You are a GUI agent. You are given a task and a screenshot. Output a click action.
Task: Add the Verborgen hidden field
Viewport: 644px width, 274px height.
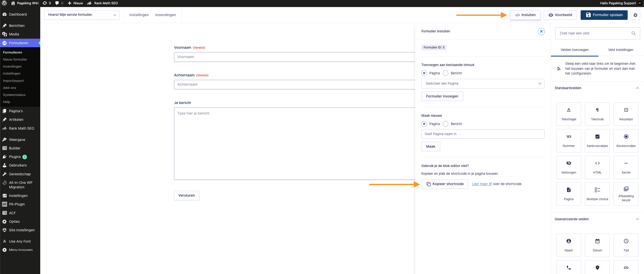(x=569, y=167)
